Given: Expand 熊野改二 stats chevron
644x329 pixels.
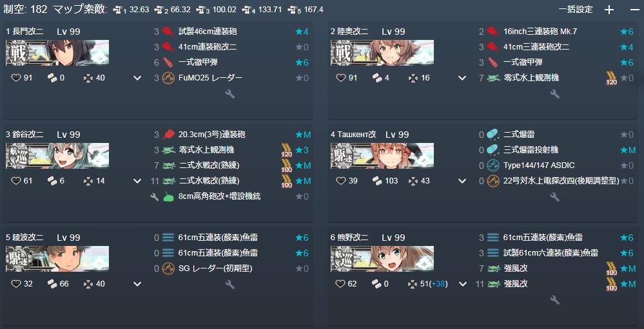Looking at the screenshot, I should (463, 284).
